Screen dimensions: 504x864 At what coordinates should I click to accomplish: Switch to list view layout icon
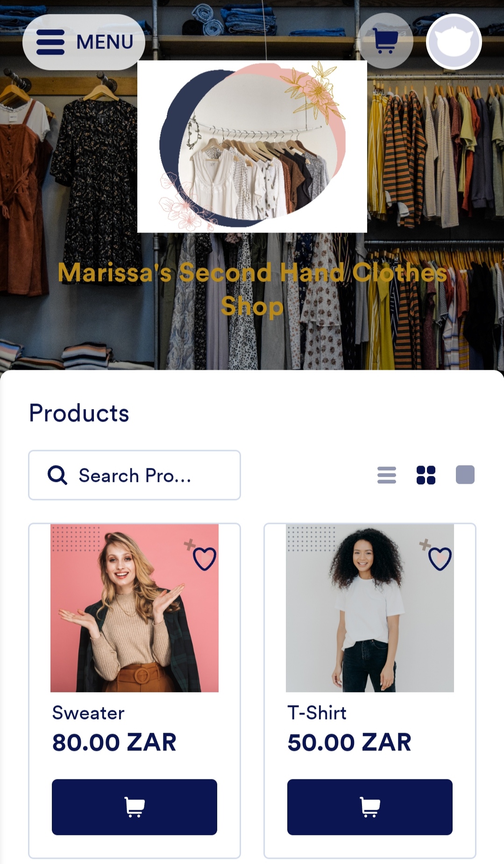click(x=387, y=475)
